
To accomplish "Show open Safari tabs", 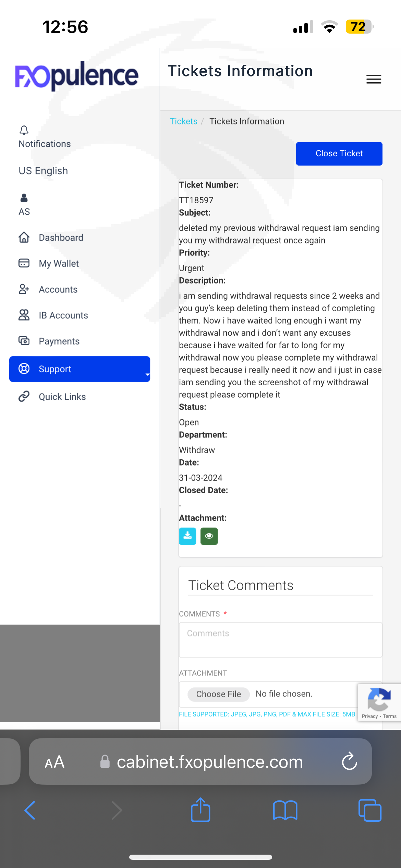I will 369,810.
